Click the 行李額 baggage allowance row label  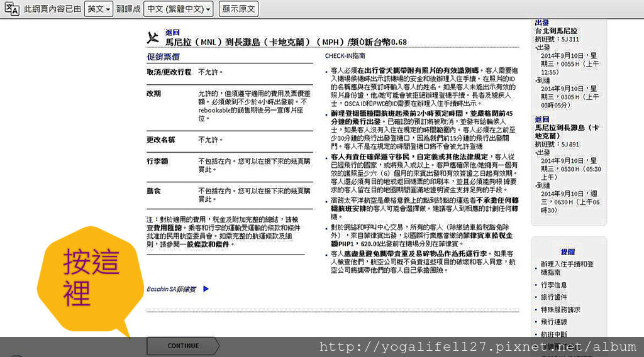pos(157,161)
